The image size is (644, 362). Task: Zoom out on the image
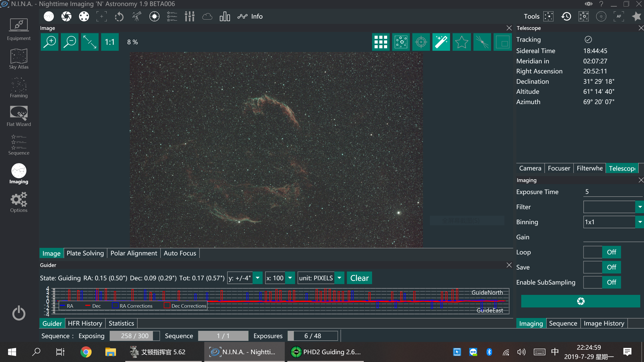coord(70,42)
